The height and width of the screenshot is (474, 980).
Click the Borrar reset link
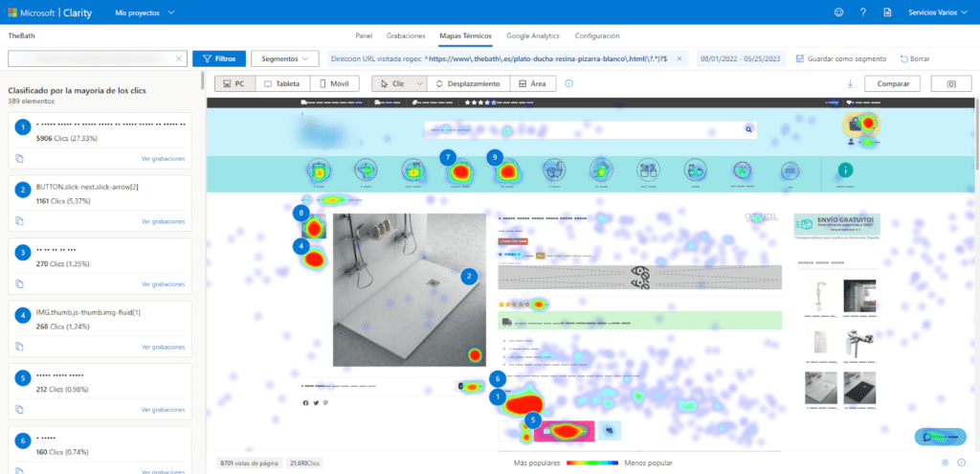tap(915, 58)
